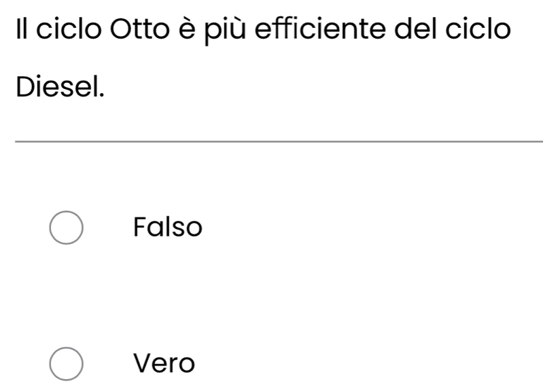This screenshot has height=392, width=543.
Task: Answer Falso to the Otto cycle statement
Action: pyautogui.click(x=67, y=227)
